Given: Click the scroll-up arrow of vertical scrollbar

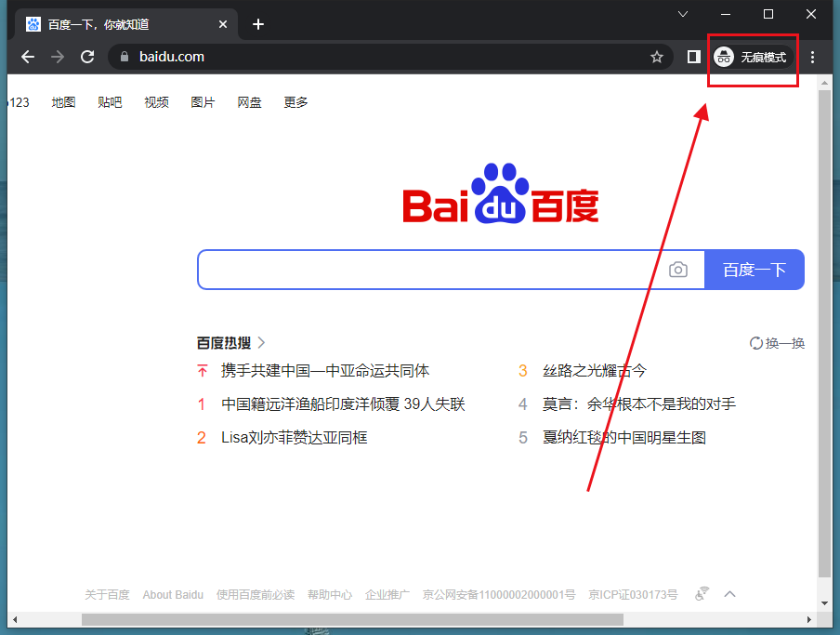Looking at the screenshot, I should [824, 83].
